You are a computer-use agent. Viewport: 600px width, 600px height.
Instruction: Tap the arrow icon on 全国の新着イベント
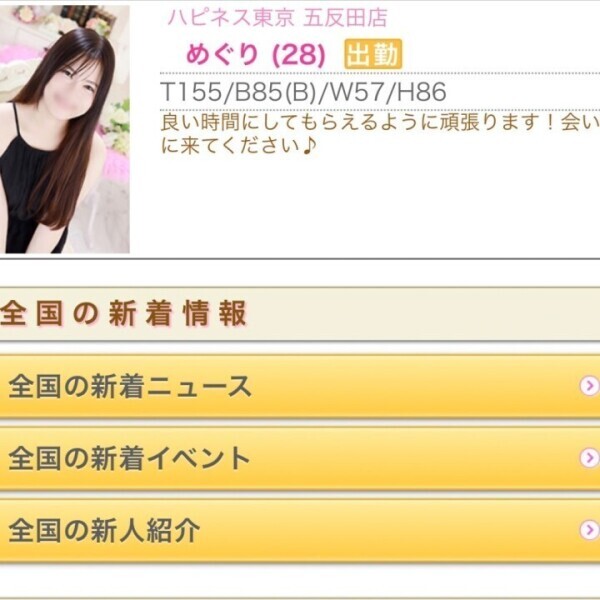(589, 458)
